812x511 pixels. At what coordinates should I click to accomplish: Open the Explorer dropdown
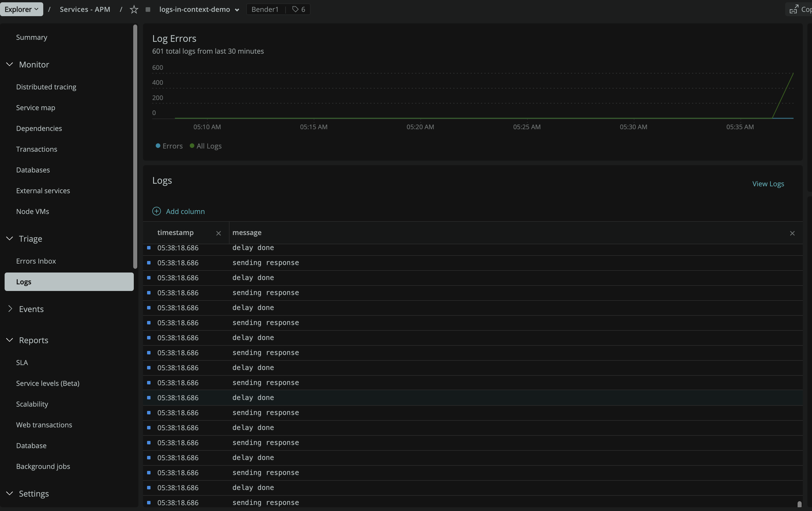coord(22,9)
